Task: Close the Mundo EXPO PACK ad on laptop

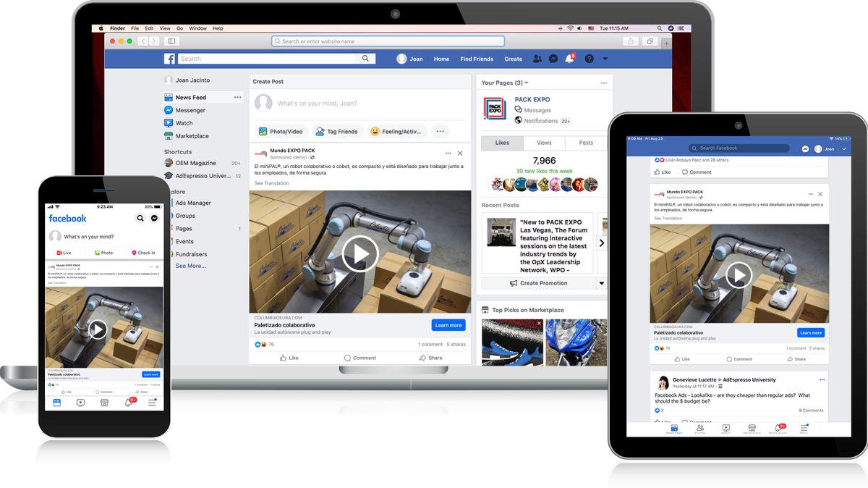Action: click(x=460, y=153)
